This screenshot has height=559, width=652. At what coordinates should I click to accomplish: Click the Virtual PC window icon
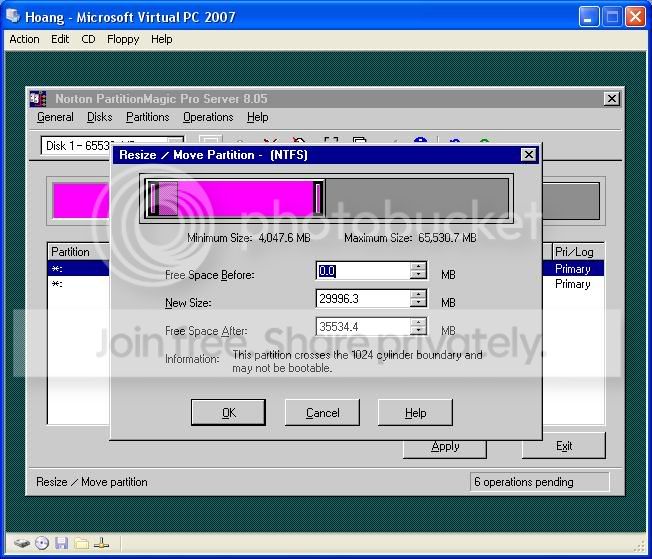[x=13, y=16]
